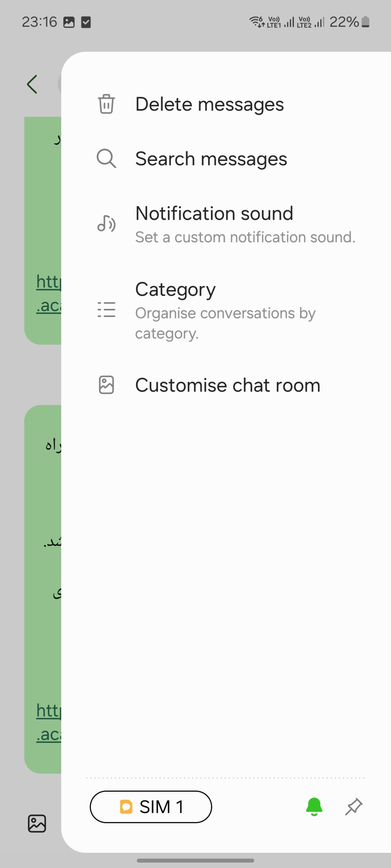
Task: Open the SIM 1 selector
Action: (x=151, y=807)
